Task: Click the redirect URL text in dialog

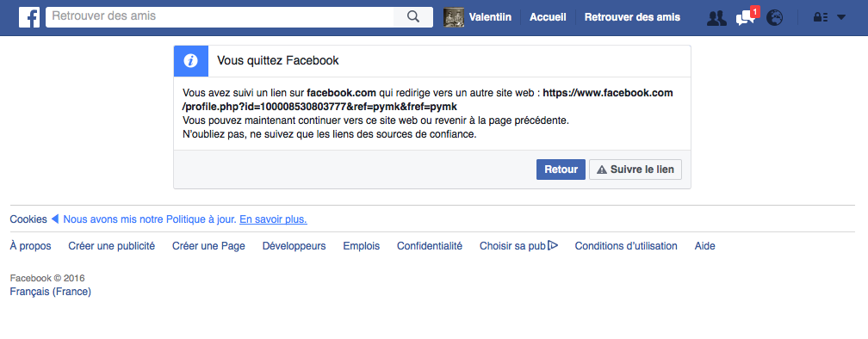Action: click(428, 100)
